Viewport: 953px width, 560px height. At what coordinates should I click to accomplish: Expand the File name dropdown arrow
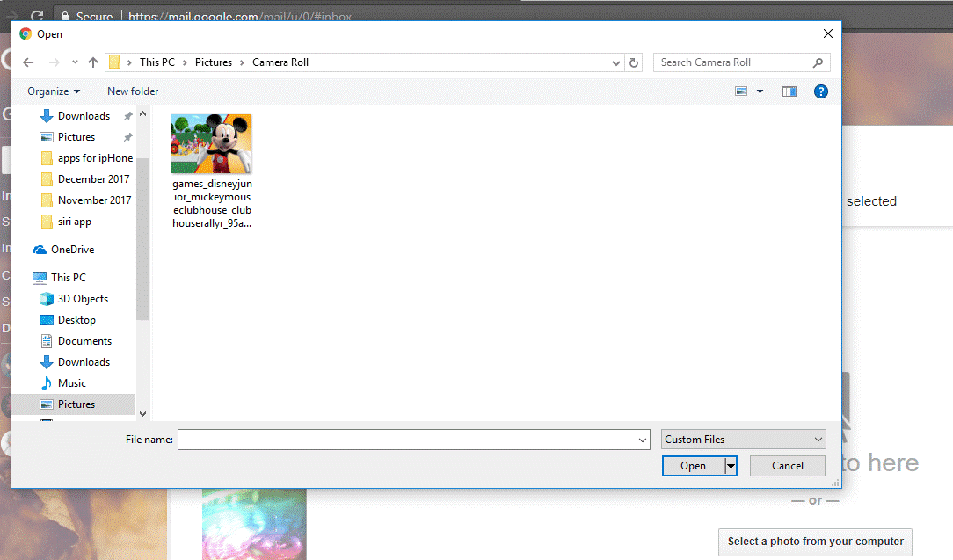pos(643,440)
